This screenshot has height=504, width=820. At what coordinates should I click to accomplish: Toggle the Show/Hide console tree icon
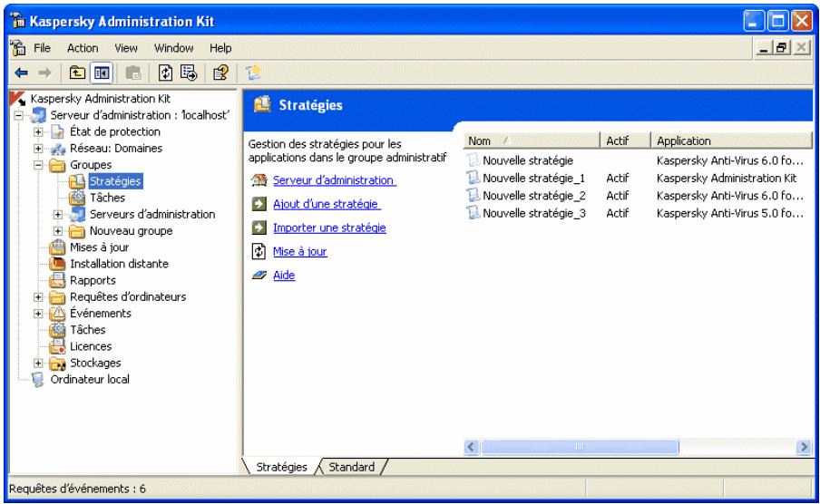click(x=102, y=73)
